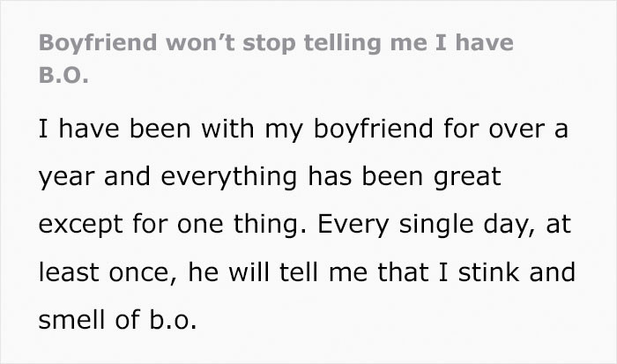
Task: Click the word 'year' starting the second body line
Action: (66, 176)
